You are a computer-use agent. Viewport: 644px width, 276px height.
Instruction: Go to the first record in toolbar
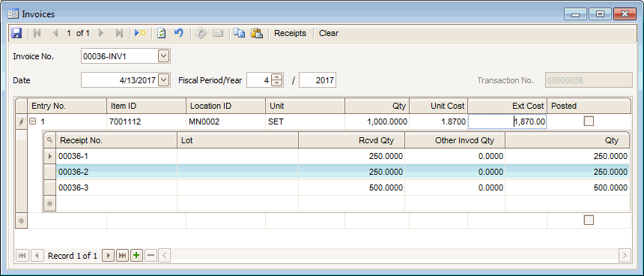point(37,33)
